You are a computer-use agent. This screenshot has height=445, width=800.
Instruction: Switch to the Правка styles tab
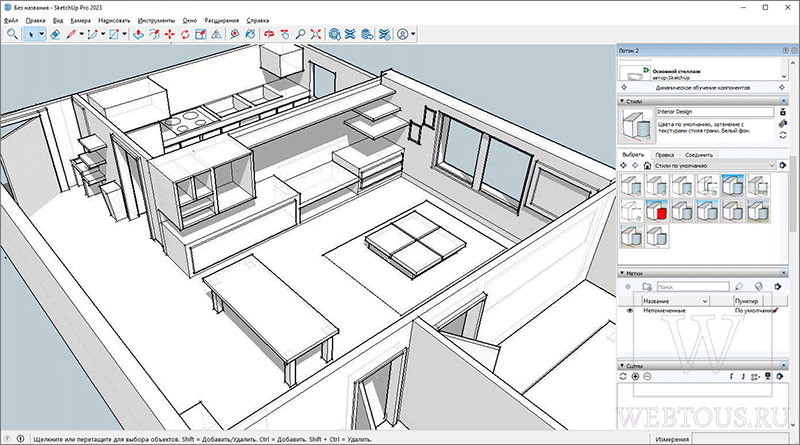tap(664, 155)
